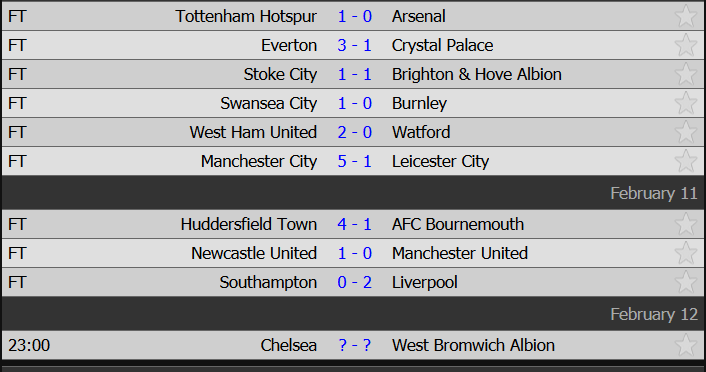Image resolution: width=706 pixels, height=372 pixels.
Task: Toggle the star for Southampton vs Liverpool
Action: [686, 282]
